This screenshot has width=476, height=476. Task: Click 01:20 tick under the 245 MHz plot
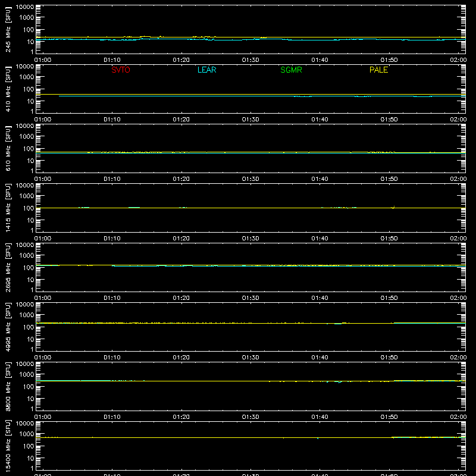click(181, 60)
